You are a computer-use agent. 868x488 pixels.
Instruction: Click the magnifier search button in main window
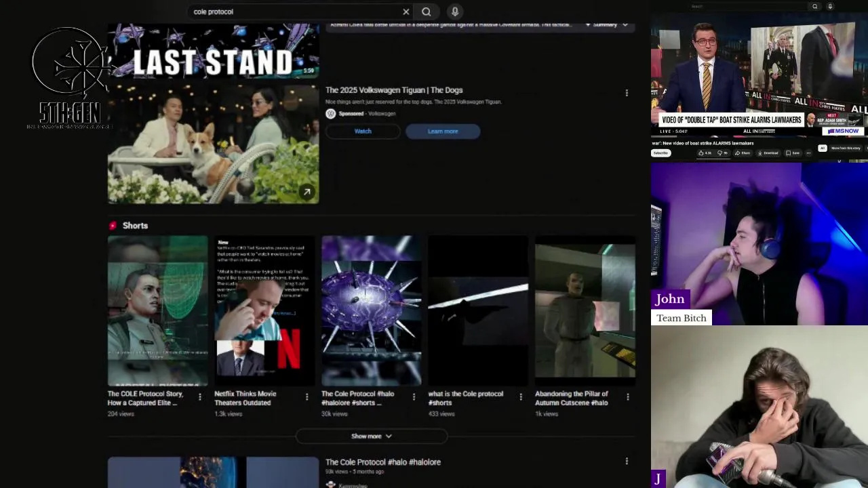[426, 12]
